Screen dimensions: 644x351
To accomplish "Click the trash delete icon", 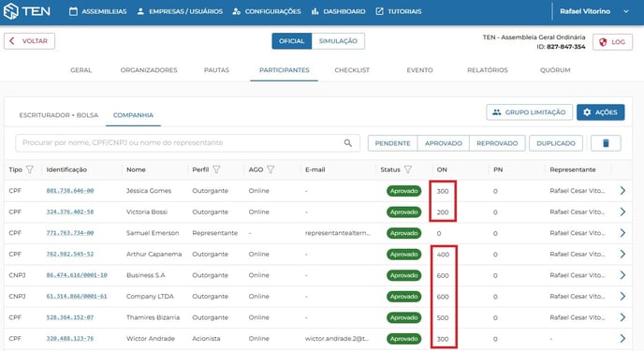I will [606, 143].
